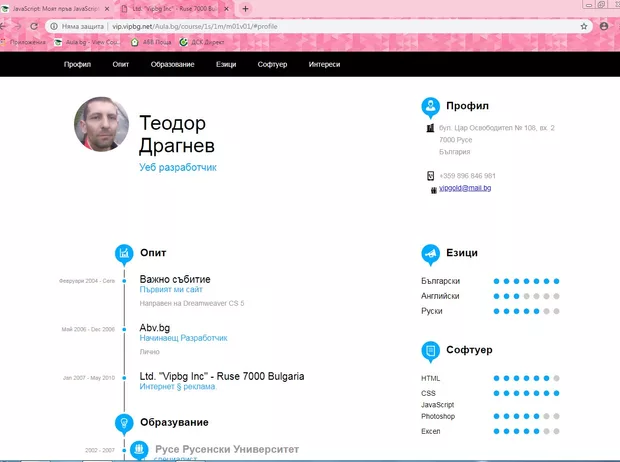
Task: Click the Езици section megaphone icon
Action: pos(430,254)
